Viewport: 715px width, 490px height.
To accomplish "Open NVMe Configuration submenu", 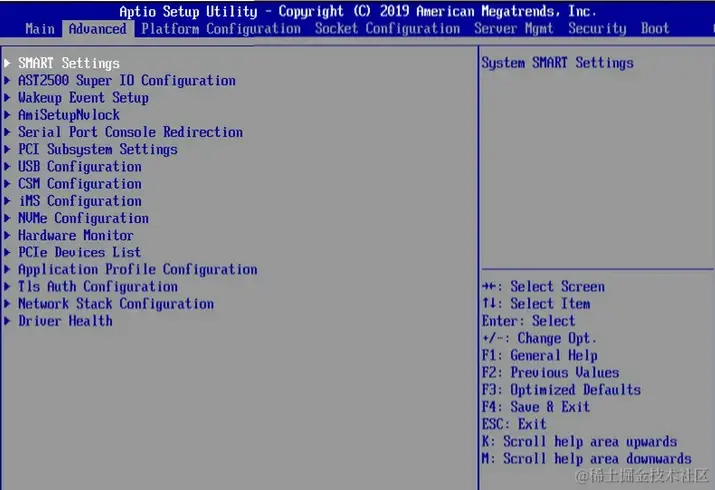I will click(x=83, y=218).
